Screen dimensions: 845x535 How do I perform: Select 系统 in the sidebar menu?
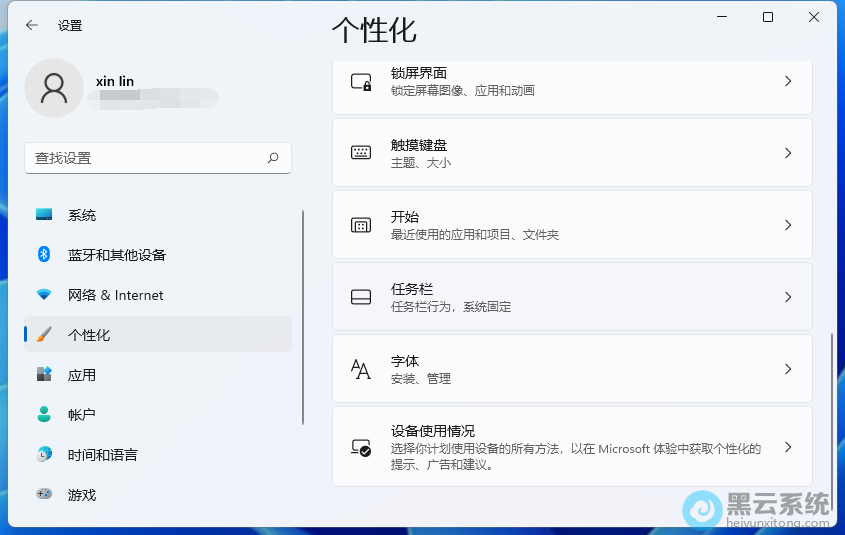(82, 215)
